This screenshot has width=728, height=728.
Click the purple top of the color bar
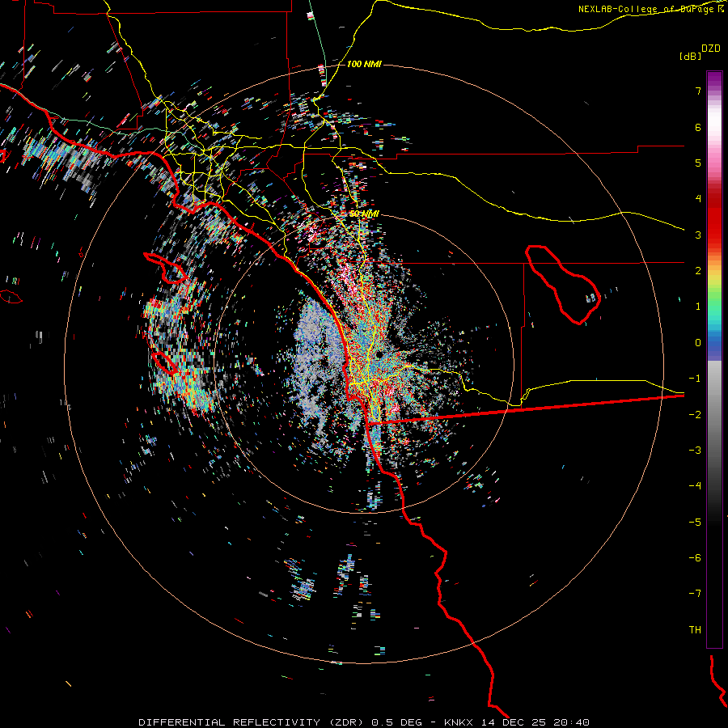coord(714,79)
